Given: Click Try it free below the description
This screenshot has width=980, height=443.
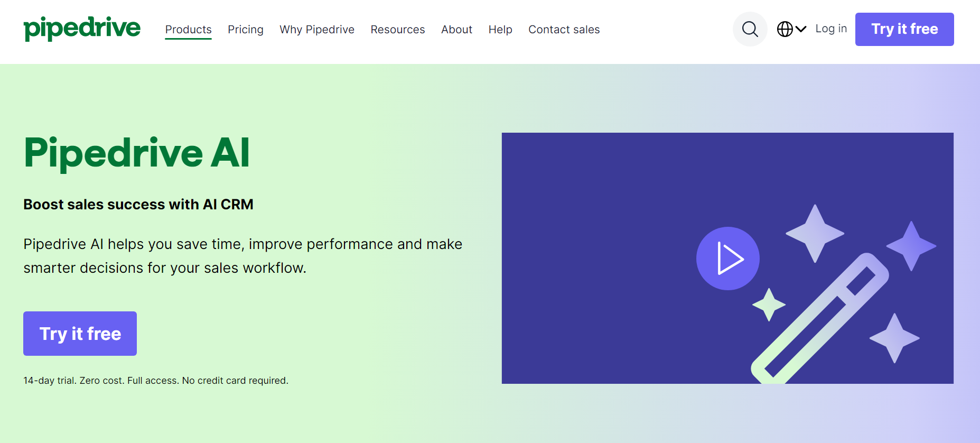Looking at the screenshot, I should [x=80, y=334].
